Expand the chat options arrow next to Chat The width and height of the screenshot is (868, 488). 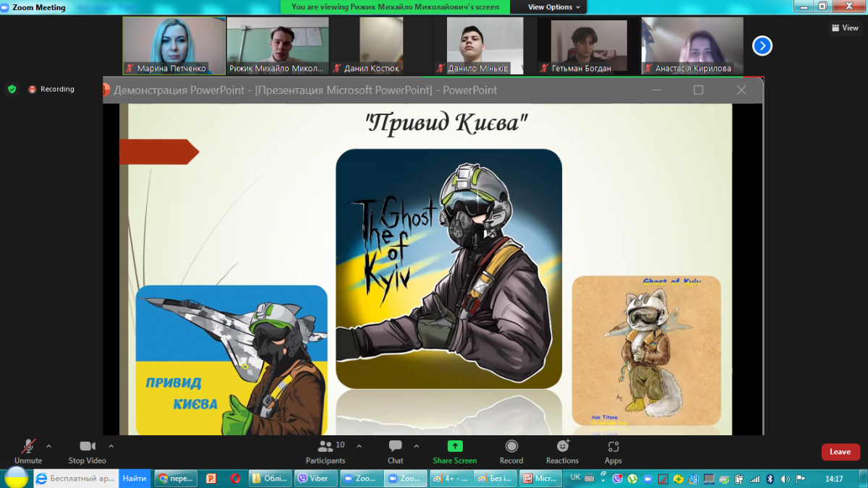tap(416, 446)
